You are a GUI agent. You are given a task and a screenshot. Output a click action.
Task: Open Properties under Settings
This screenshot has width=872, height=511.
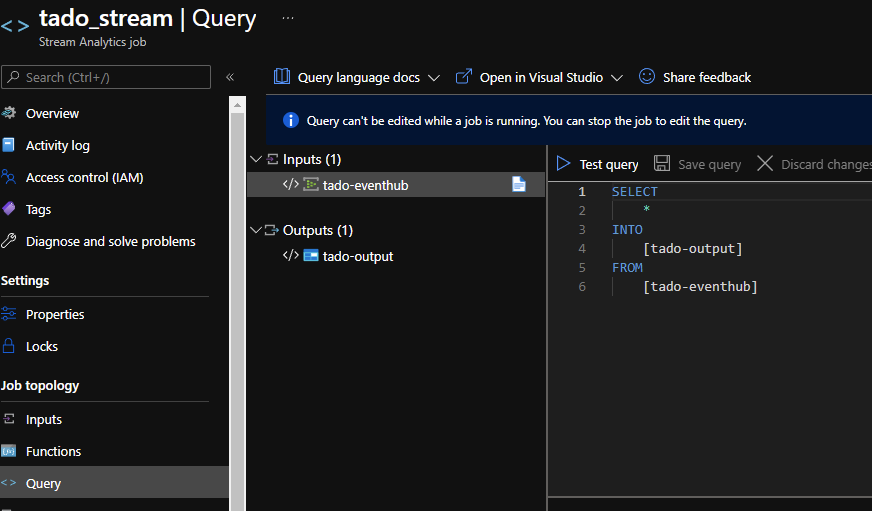tap(55, 315)
